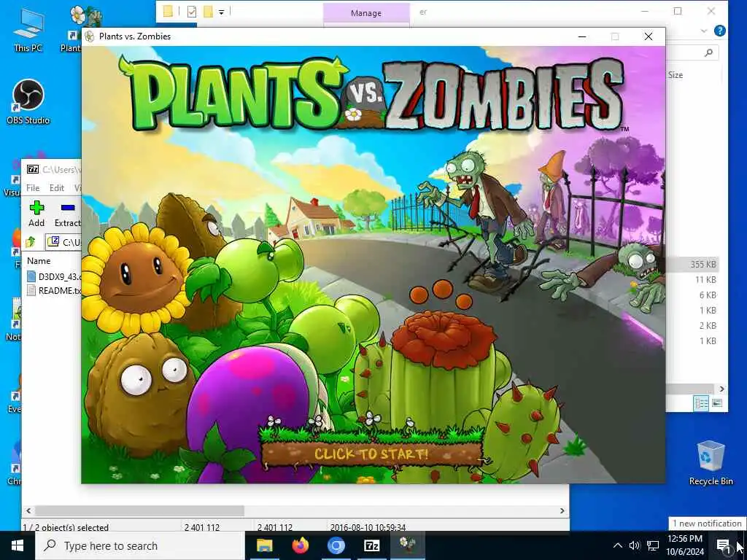The width and height of the screenshot is (747, 560).
Task: Click the CLICK TO START! sign in the game
Action: pyautogui.click(x=372, y=454)
